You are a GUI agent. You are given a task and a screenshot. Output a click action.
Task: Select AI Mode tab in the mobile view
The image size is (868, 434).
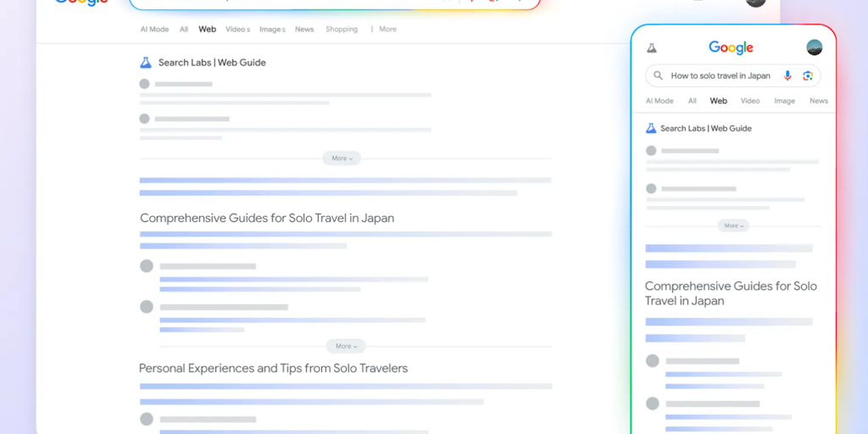659,101
